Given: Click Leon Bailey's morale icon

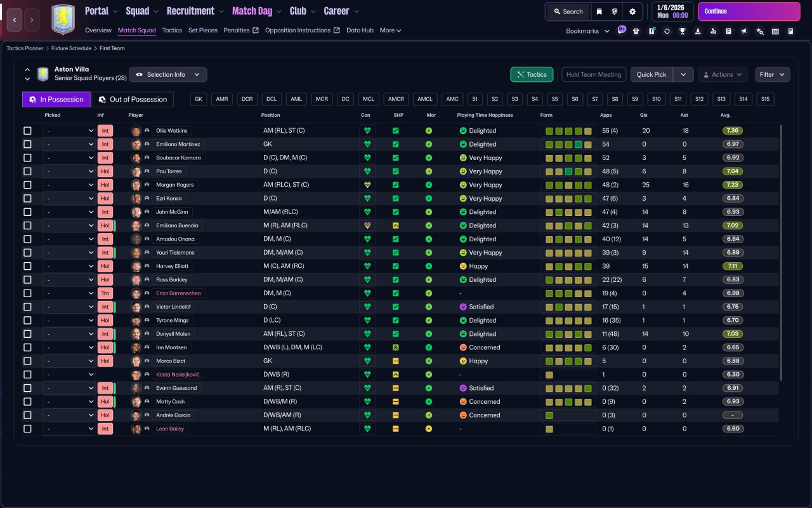Looking at the screenshot, I should coord(429,429).
